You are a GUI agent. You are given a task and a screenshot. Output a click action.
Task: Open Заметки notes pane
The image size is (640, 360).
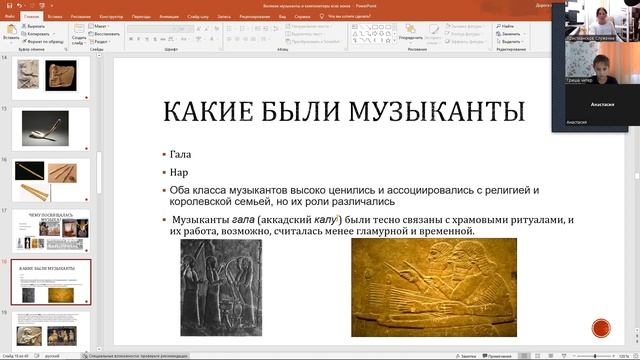pos(466,356)
